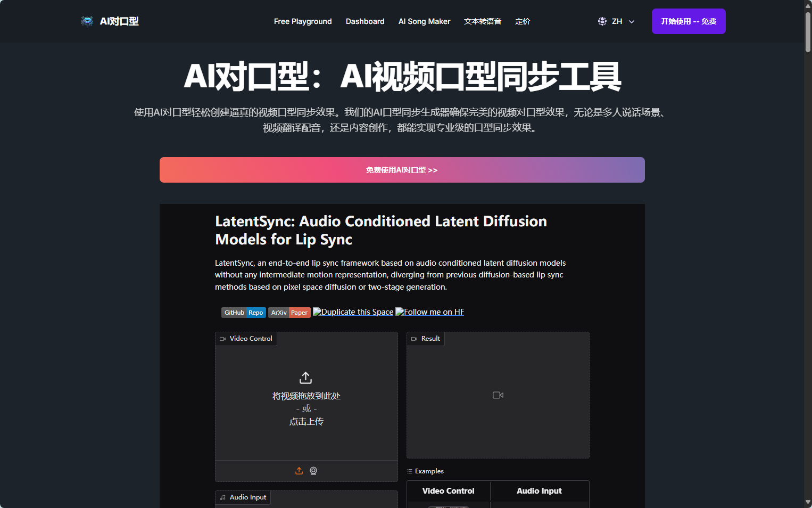This screenshot has height=508, width=812.
Task: Click the Video Control column header in Examples
Action: pyautogui.click(x=449, y=491)
